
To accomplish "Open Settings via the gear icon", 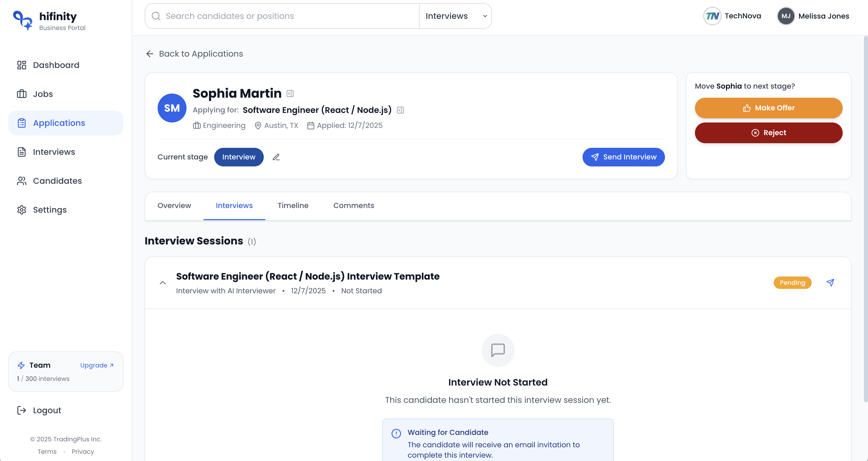I will click(21, 210).
